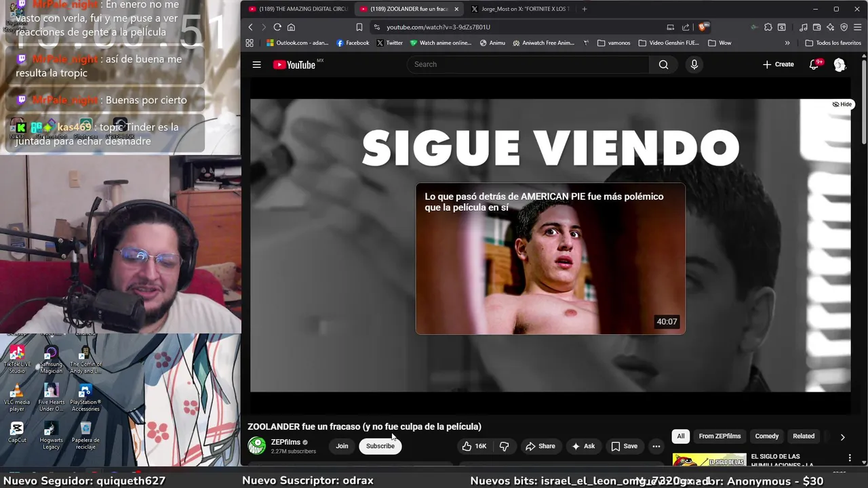Click the Join channel button
Viewport: 868px width, 488px height.
coord(342,446)
